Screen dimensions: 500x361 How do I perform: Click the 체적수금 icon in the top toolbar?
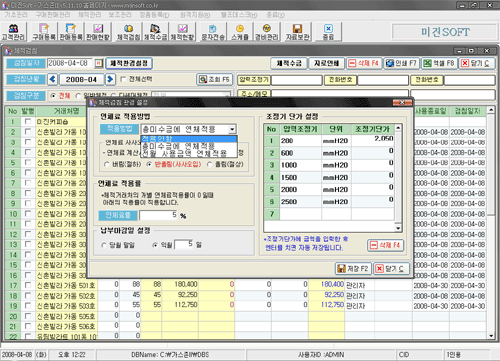[x=155, y=32]
